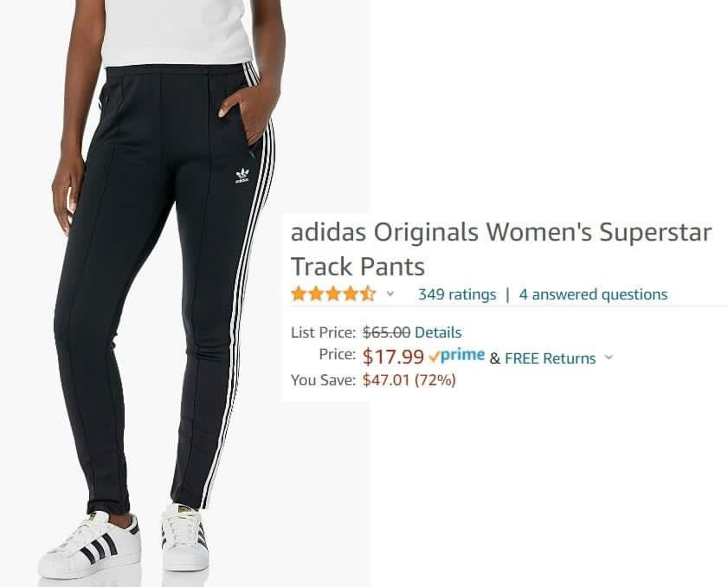Image resolution: width=728 pixels, height=587 pixels.
Task: Click the FREE Returns link
Action: pos(551,358)
